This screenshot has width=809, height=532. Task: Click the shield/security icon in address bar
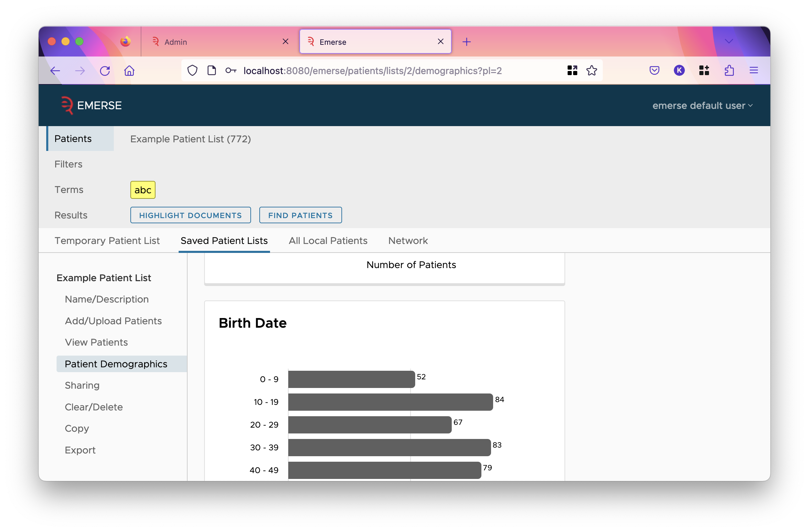click(192, 71)
